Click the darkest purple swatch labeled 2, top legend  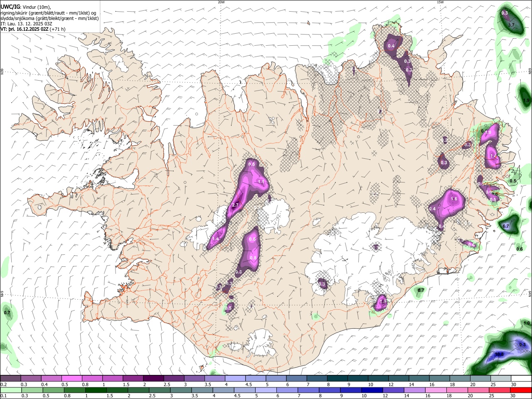tap(153, 378)
